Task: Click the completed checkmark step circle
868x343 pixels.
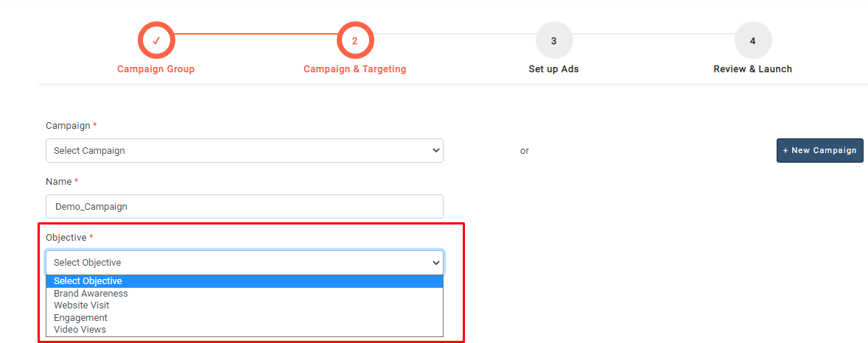Action: pos(156,40)
